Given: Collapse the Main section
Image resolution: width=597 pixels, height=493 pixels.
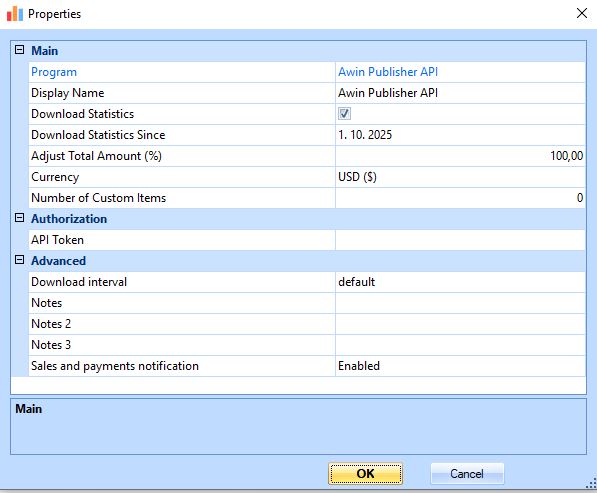Looking at the screenshot, I should coord(19,50).
